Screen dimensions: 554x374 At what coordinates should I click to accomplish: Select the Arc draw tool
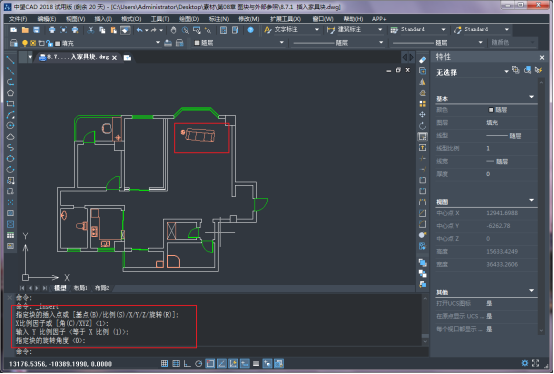11,115
